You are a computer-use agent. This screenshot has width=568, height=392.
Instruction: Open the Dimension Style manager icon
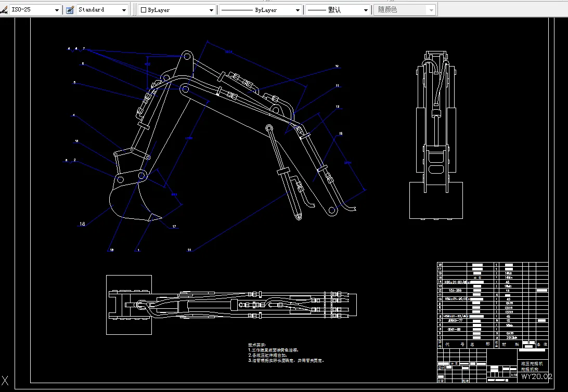coord(4,10)
